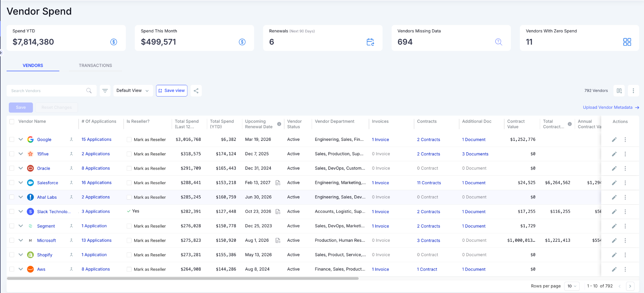Expand the Segment vendor row
The width and height of the screenshot is (644, 293).
coord(21,226)
